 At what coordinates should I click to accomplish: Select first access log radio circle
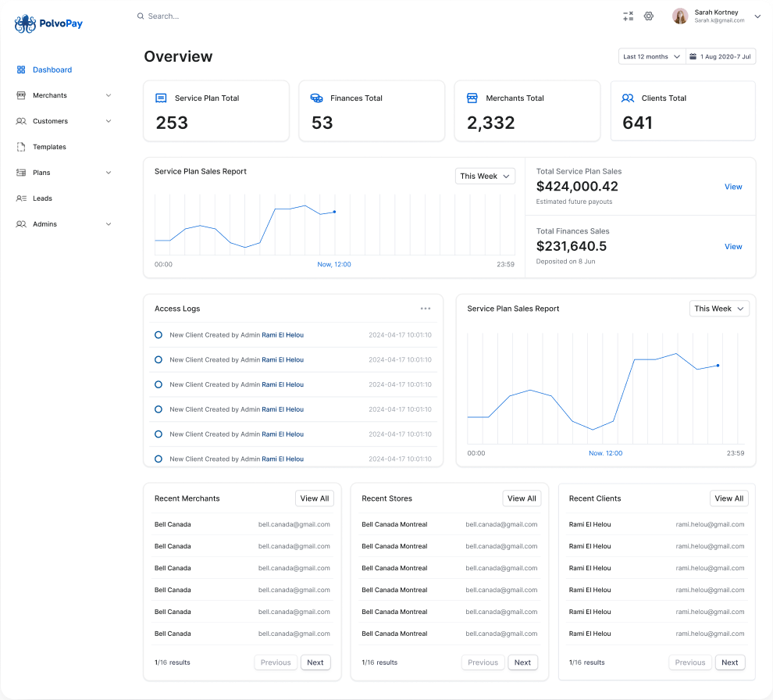pyautogui.click(x=159, y=335)
